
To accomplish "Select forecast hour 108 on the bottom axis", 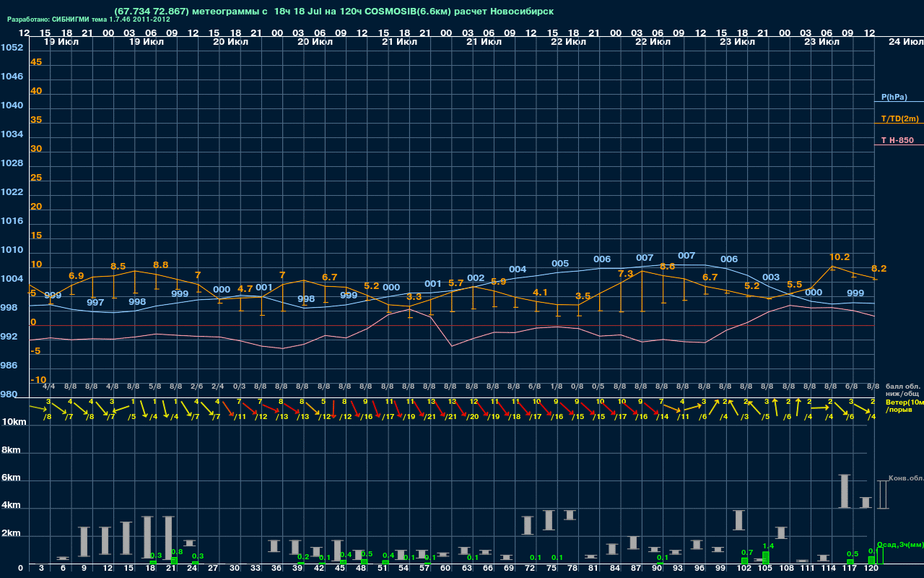I will tap(787, 569).
